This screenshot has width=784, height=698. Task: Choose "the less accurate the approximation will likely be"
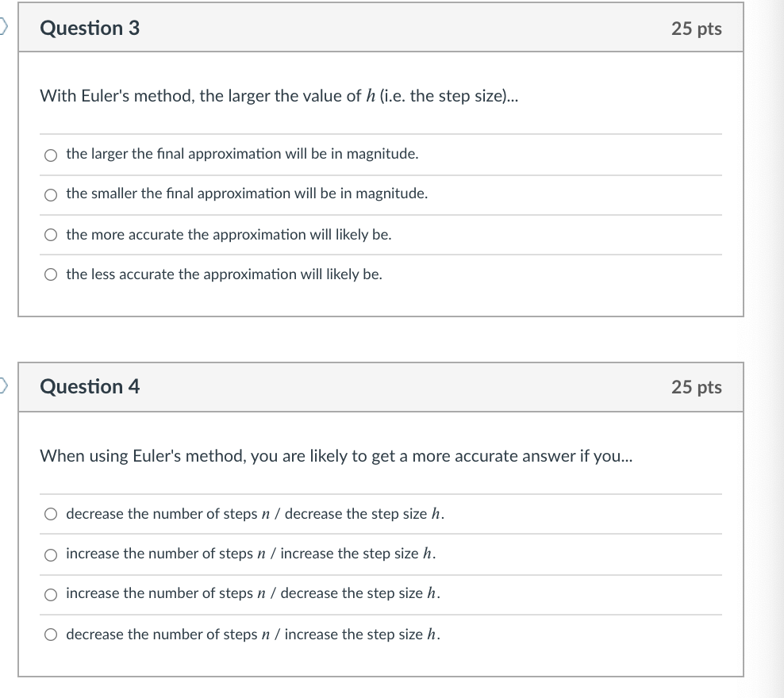coord(52,274)
